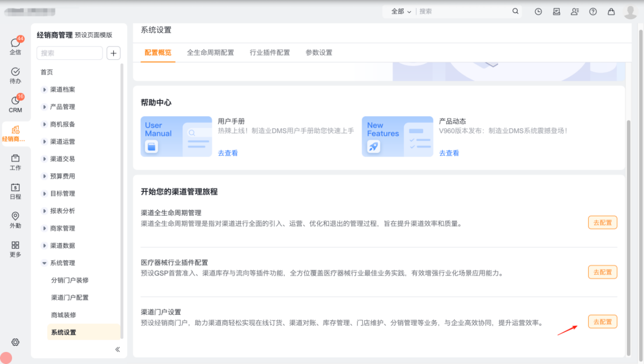Click the New Features thumbnail

(397, 136)
